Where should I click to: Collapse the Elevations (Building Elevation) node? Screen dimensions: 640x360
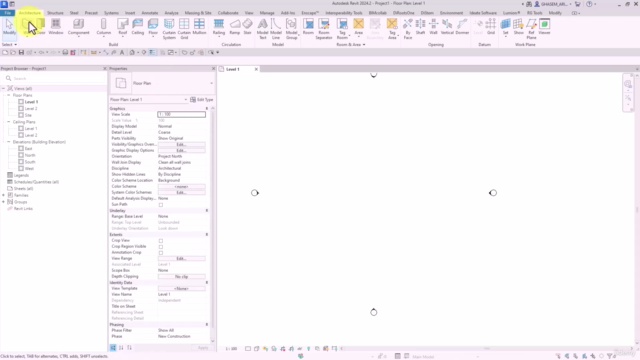click(9, 142)
